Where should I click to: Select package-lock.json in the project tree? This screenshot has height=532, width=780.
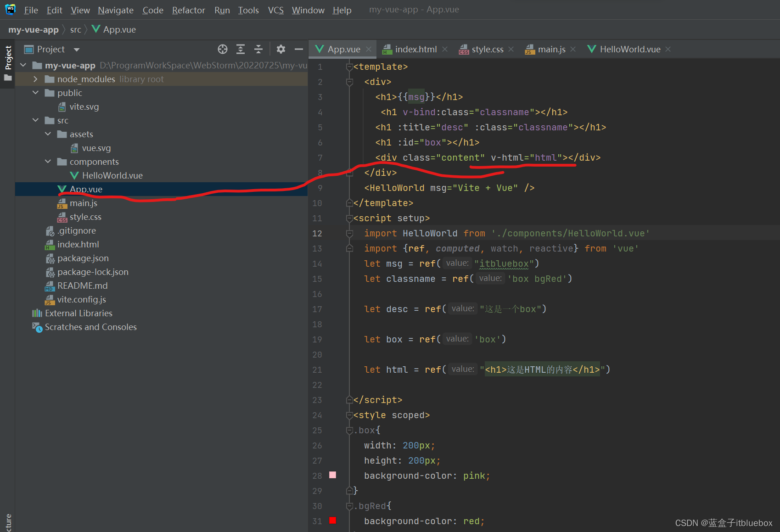[93, 272]
